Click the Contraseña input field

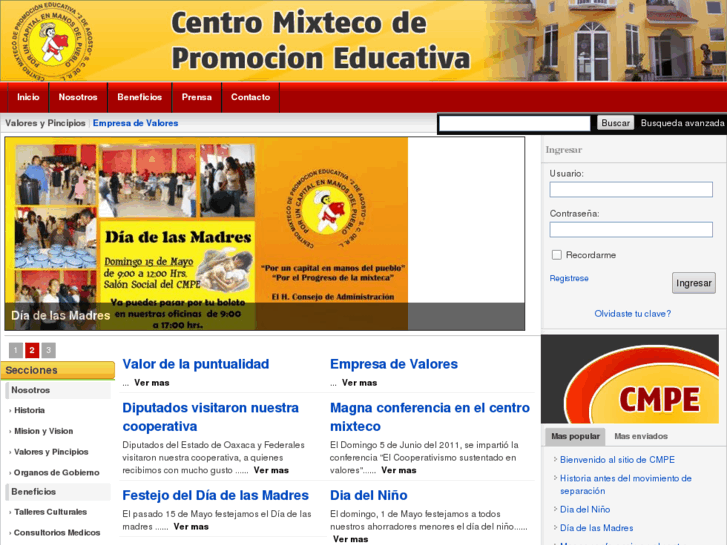(x=631, y=230)
